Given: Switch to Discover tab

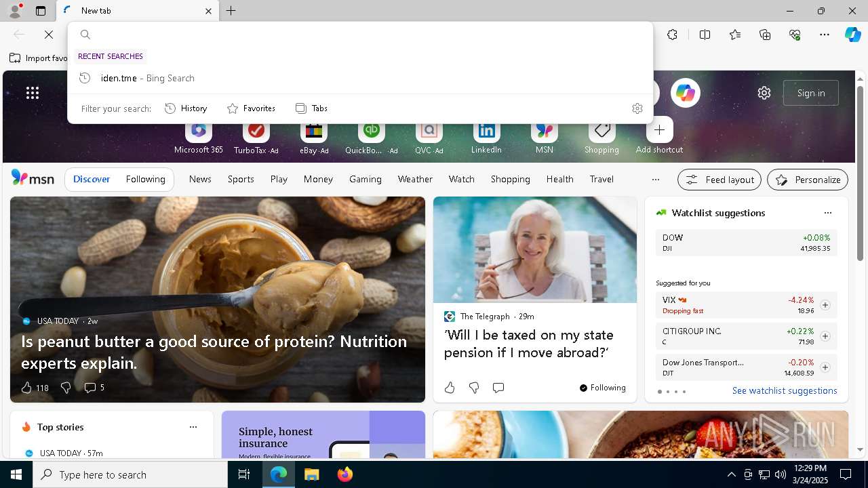Looking at the screenshot, I should [x=92, y=179].
